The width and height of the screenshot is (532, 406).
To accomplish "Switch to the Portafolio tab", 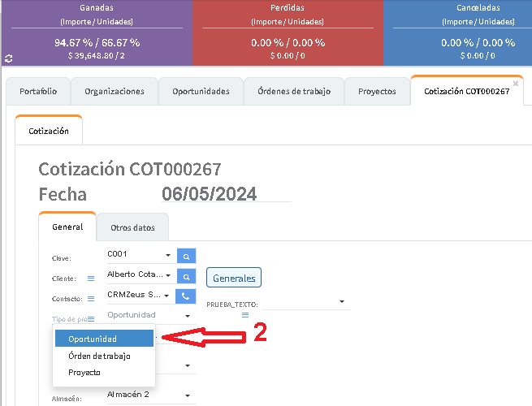I will (38, 91).
